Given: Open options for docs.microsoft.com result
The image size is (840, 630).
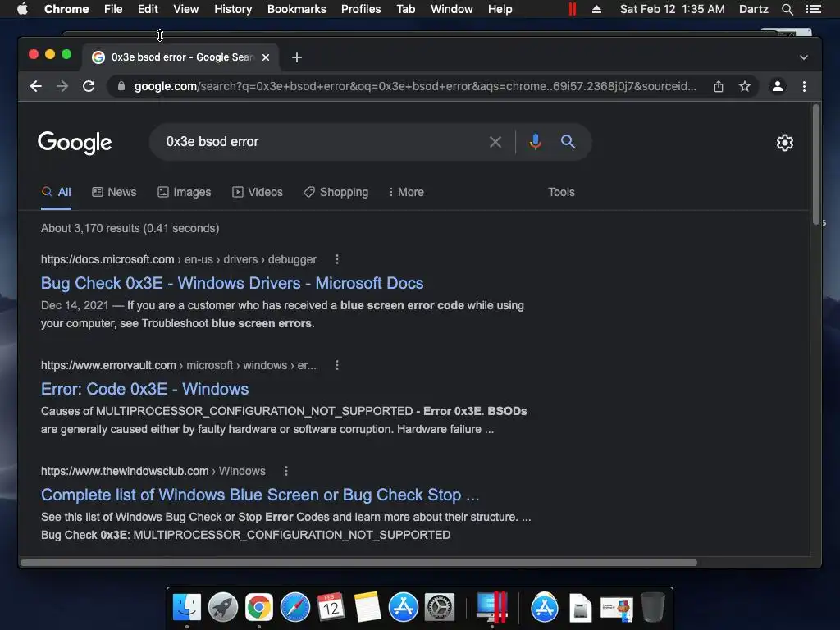Looking at the screenshot, I should click(x=337, y=259).
